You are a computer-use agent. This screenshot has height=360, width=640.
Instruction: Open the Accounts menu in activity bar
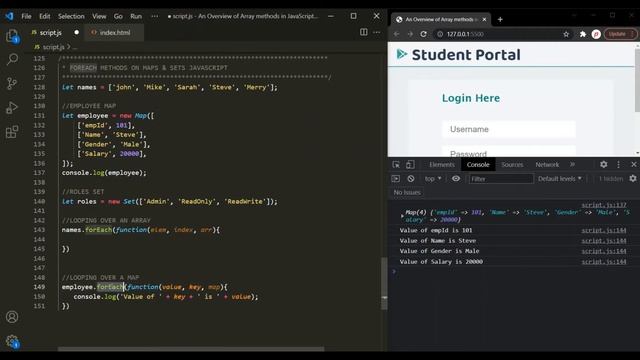pos(12,317)
